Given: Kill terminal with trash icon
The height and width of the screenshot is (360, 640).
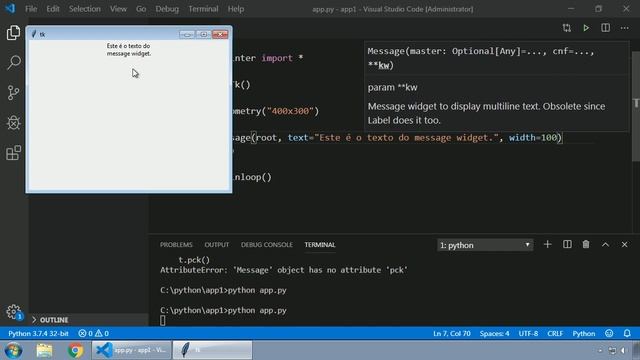Looking at the screenshot, I should (586, 244).
